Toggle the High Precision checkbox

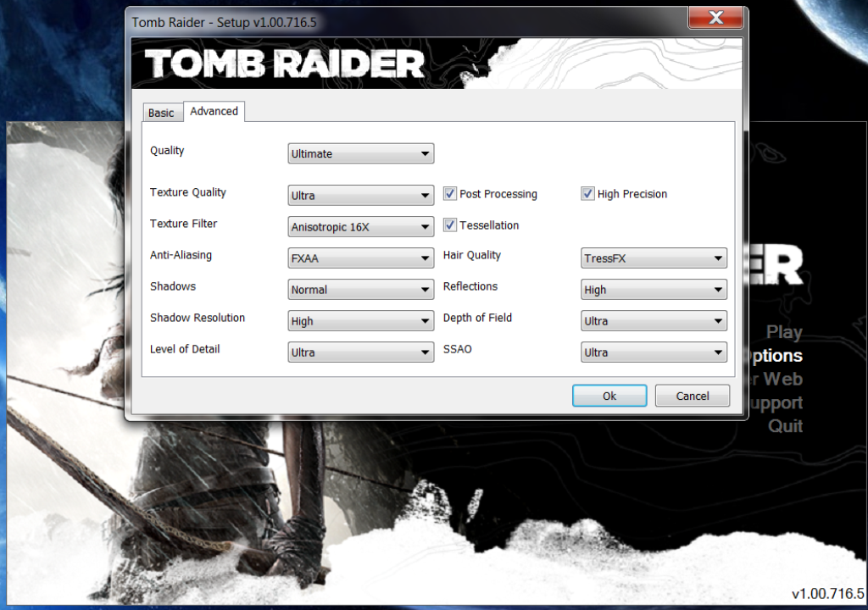pos(587,194)
